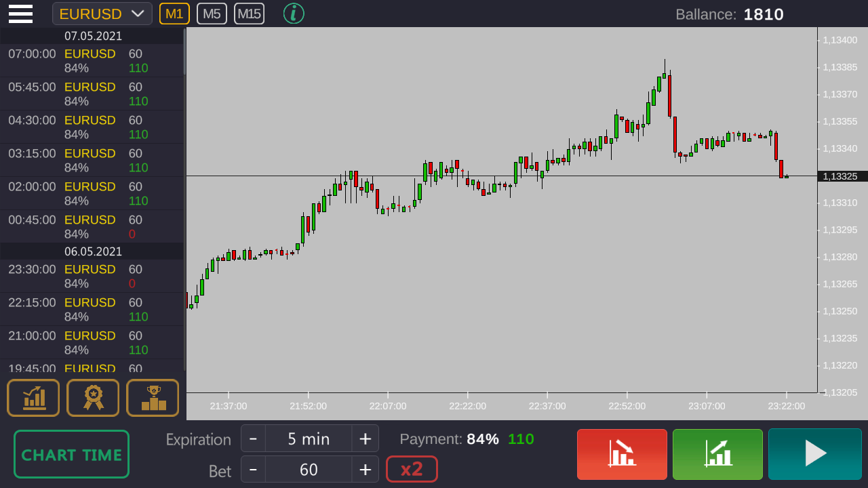The width and height of the screenshot is (868, 488).
Task: Decrease expiration time with minus
Action: tap(253, 439)
